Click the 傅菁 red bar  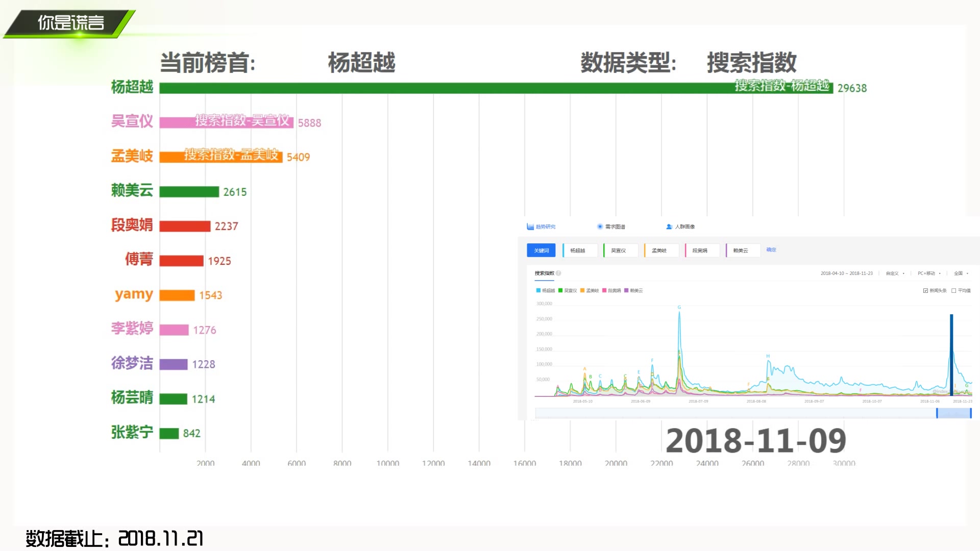tap(181, 261)
